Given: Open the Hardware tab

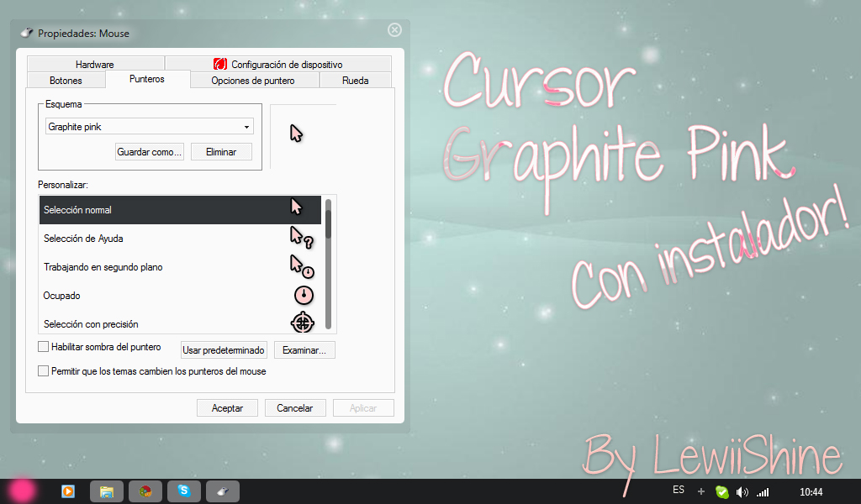Looking at the screenshot, I should coord(95,63).
